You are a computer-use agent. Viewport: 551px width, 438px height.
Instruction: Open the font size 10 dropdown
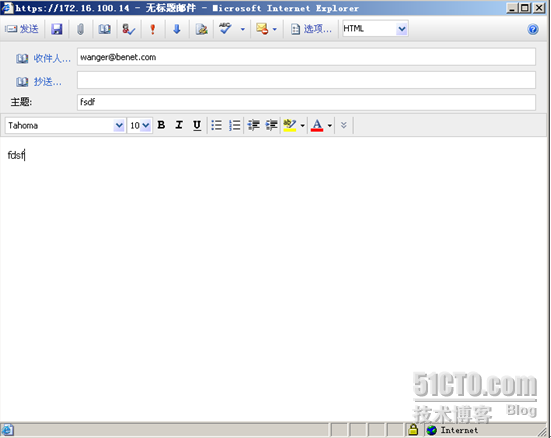146,125
